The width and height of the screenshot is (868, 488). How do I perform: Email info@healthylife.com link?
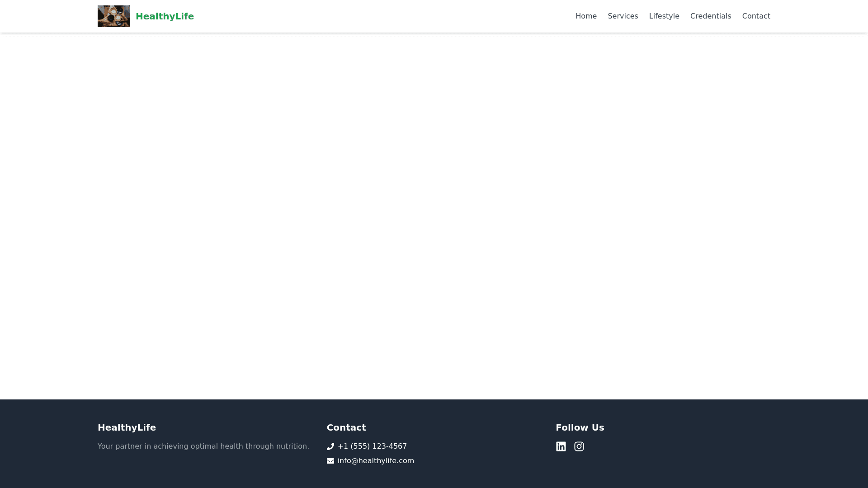pos(376,460)
